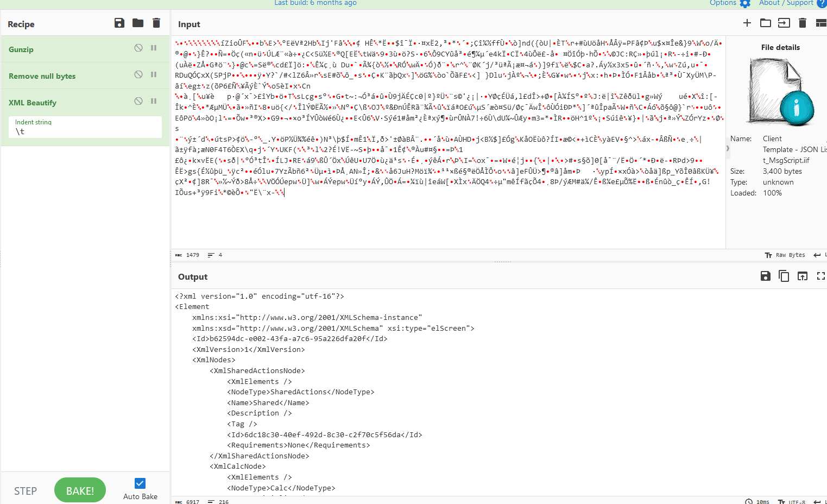Viewport: 827px width, 504px height.
Task: Click the STEP button
Action: pos(26,490)
